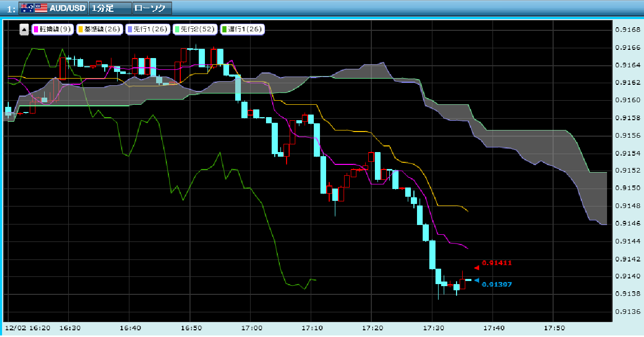This screenshot has width=644, height=337.
Task: Toggle the 先行1(26) indicator legend
Action: (x=147, y=30)
